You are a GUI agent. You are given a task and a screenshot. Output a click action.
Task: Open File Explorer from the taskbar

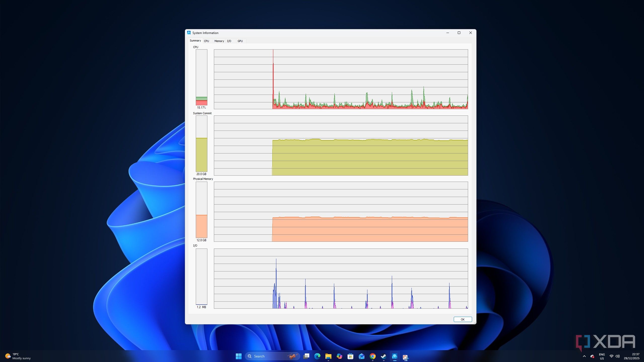[328, 356]
